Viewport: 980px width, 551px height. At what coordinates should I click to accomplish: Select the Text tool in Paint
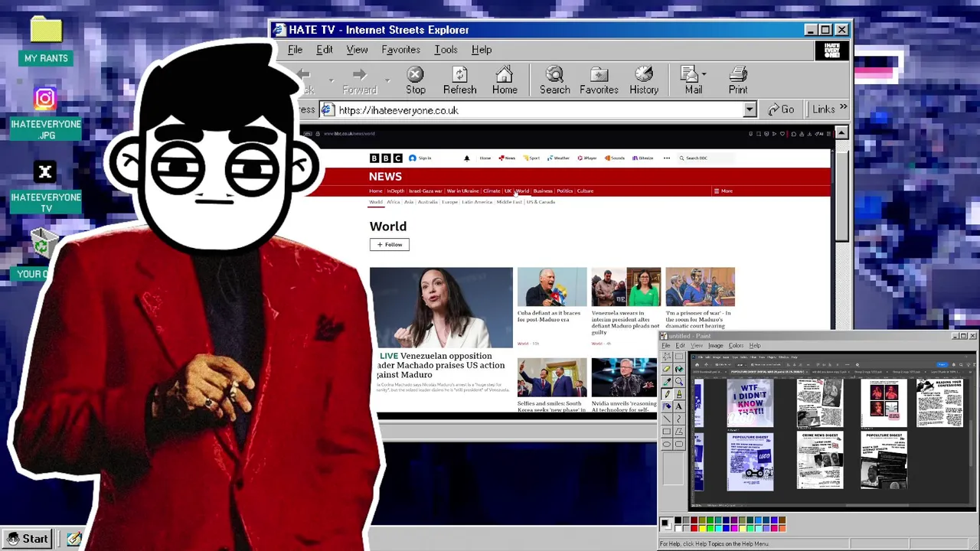point(679,406)
